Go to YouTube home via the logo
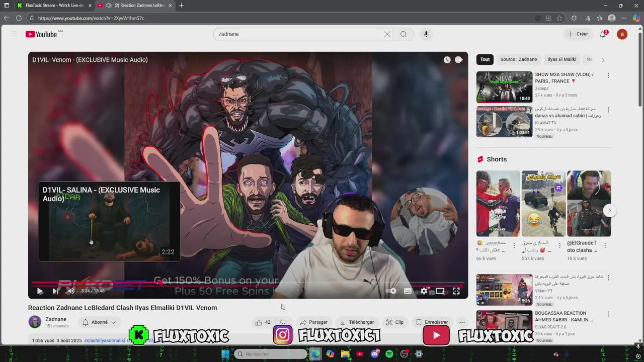Screen dimensions: 644x362 (x=41, y=34)
